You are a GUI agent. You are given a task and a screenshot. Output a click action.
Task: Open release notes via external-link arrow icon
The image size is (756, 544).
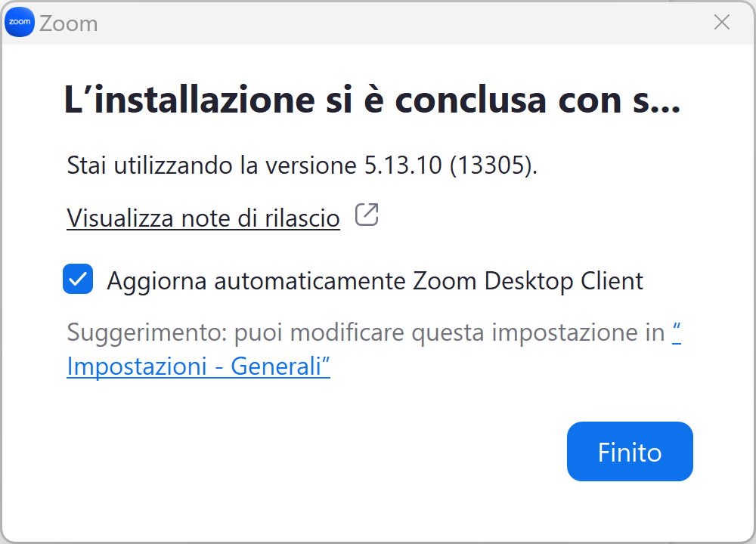(x=367, y=215)
